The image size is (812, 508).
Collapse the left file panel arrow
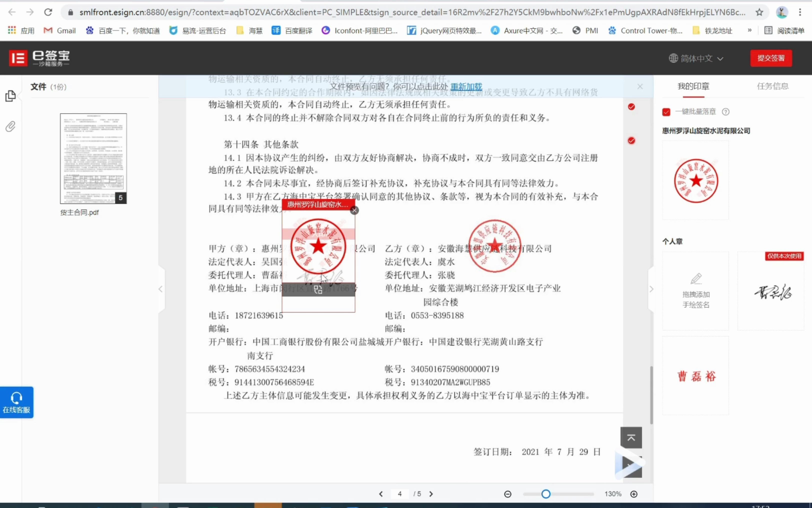click(x=161, y=289)
